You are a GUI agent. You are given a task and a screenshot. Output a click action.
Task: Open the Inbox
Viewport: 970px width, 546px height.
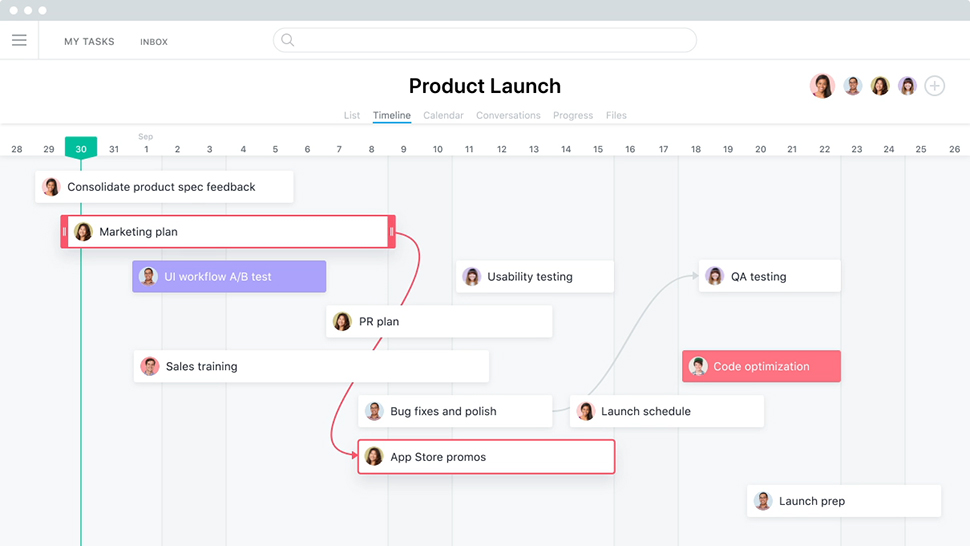click(x=153, y=42)
